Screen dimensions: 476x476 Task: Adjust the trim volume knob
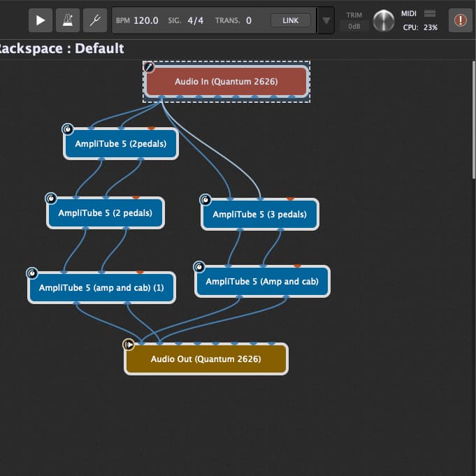(x=384, y=21)
